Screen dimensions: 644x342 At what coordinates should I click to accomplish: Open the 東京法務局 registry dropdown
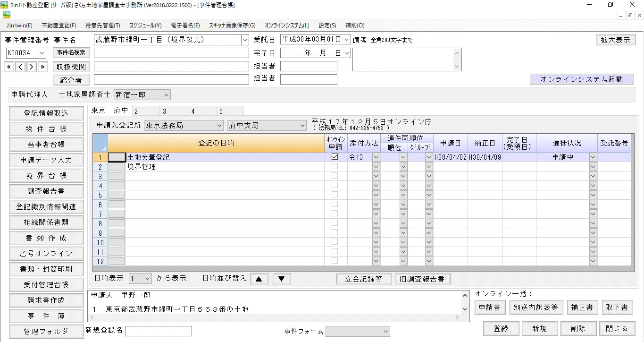(218, 126)
